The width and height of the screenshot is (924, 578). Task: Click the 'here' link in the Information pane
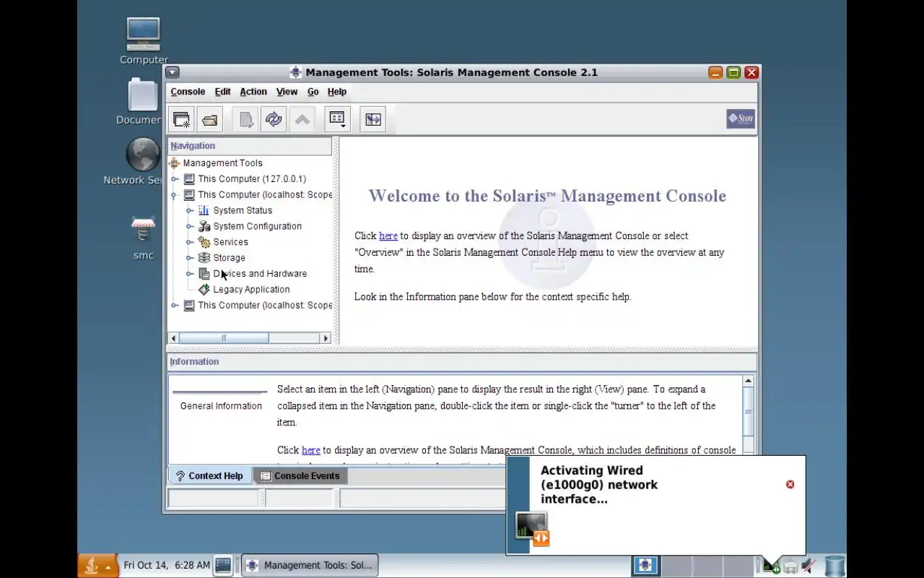(311, 450)
